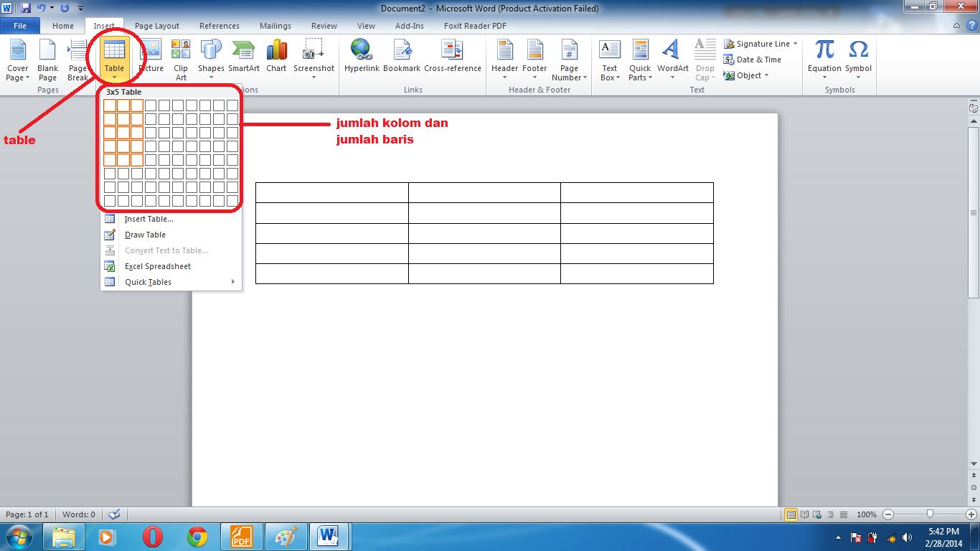Open the File tab
The image size is (980, 551).
(20, 26)
